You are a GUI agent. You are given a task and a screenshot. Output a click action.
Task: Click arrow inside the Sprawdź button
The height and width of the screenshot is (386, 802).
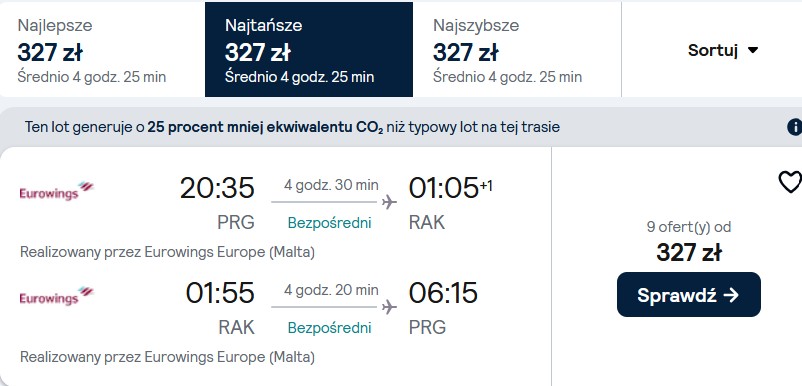tap(732, 295)
